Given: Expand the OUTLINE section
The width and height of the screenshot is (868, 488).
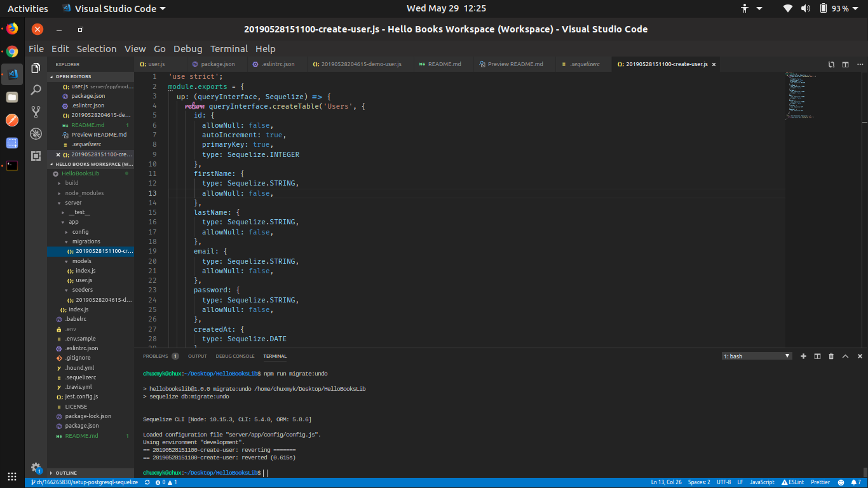Looking at the screenshot, I should (90, 473).
